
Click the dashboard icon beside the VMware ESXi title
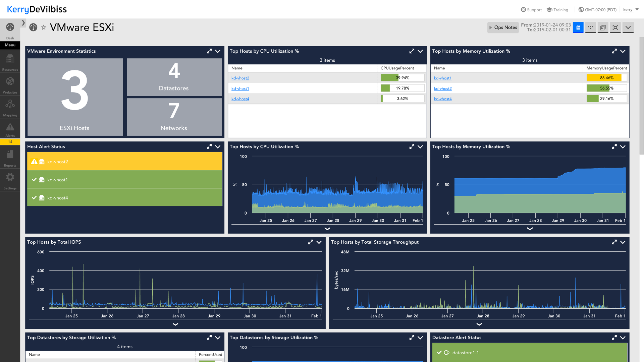tap(33, 27)
